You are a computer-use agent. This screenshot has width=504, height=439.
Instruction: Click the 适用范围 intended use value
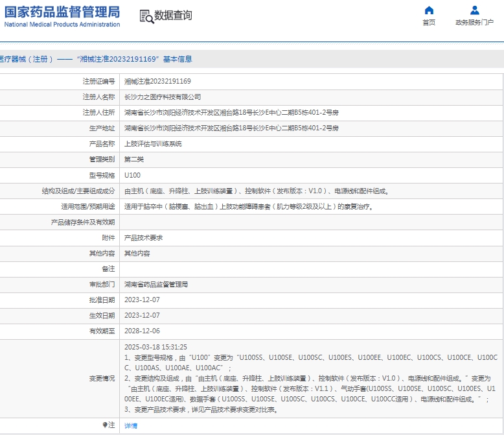click(249, 207)
